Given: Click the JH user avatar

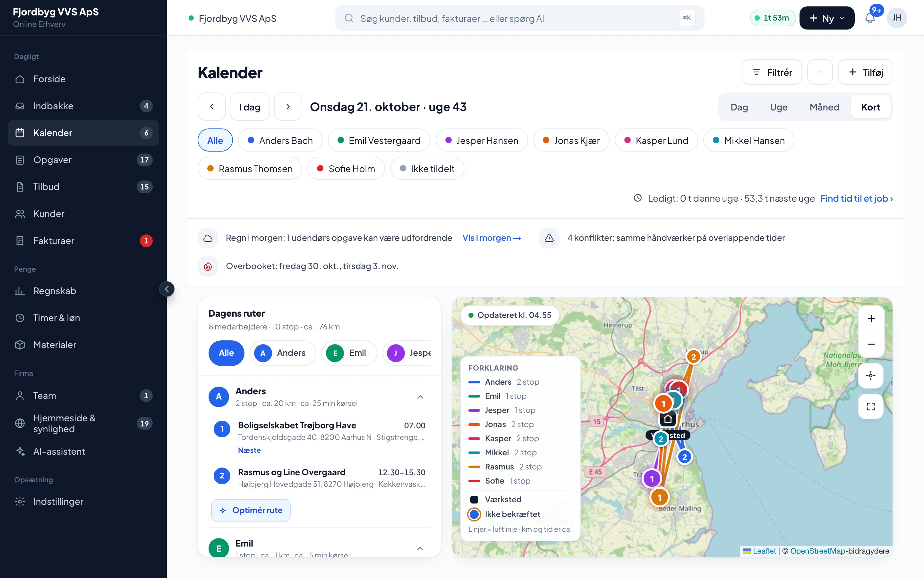Looking at the screenshot, I should [897, 18].
